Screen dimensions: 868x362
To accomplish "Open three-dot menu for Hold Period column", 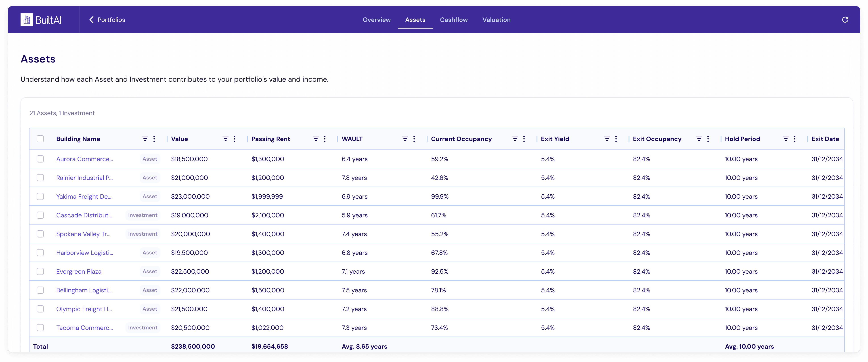I will coord(795,139).
